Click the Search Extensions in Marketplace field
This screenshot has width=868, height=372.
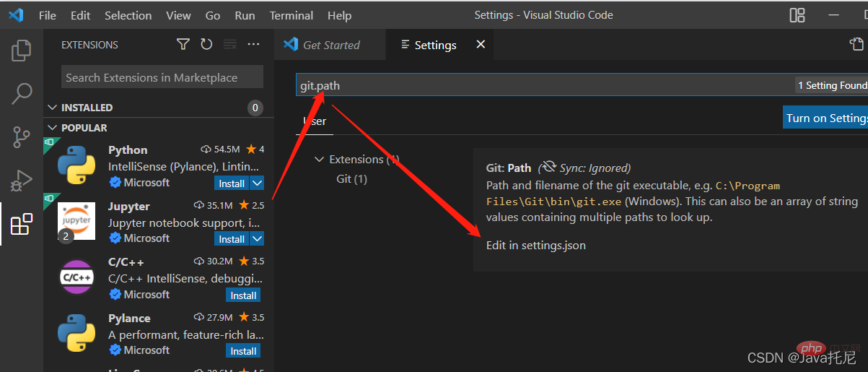tap(162, 77)
